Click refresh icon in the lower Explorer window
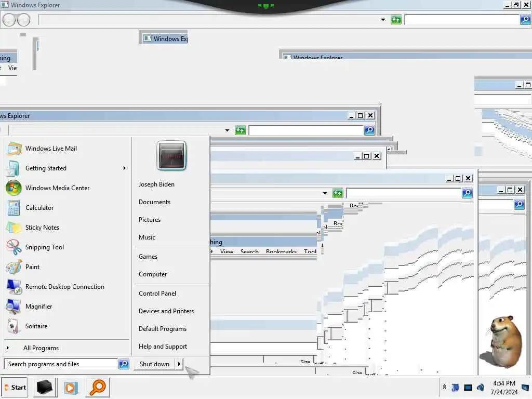This screenshot has width=532, height=399. 338,193
